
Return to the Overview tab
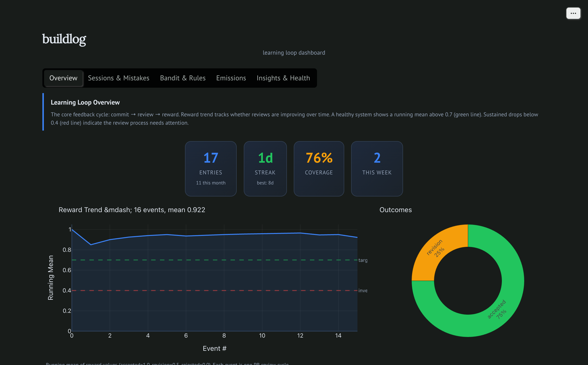tap(63, 78)
